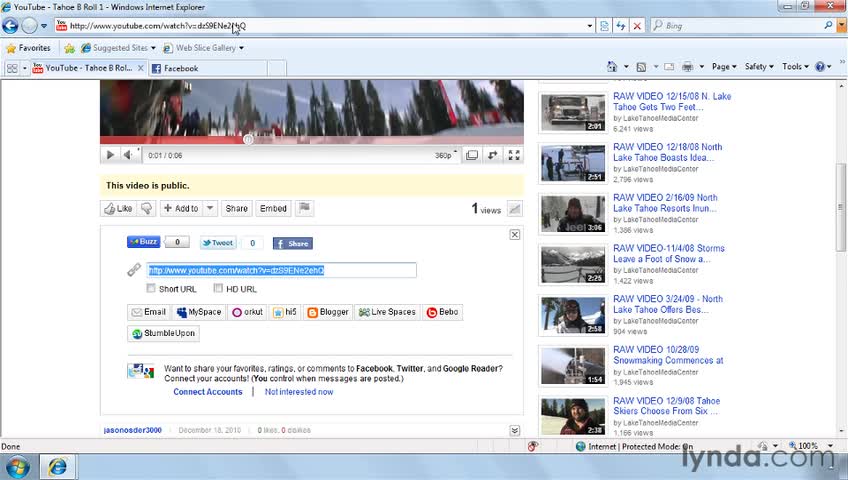
Task: Click the Connect Accounts link
Action: (208, 392)
